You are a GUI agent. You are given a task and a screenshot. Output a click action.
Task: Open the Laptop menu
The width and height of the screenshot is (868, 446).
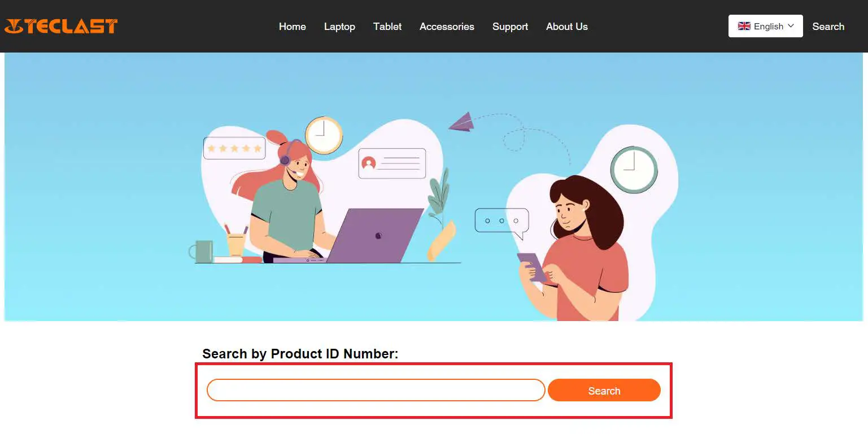pos(339,27)
